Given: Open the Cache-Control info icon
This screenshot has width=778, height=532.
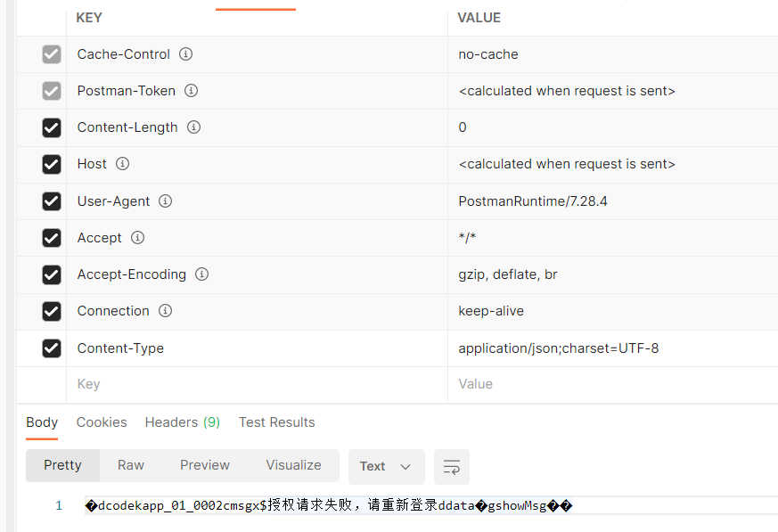Looking at the screenshot, I should 185,54.
